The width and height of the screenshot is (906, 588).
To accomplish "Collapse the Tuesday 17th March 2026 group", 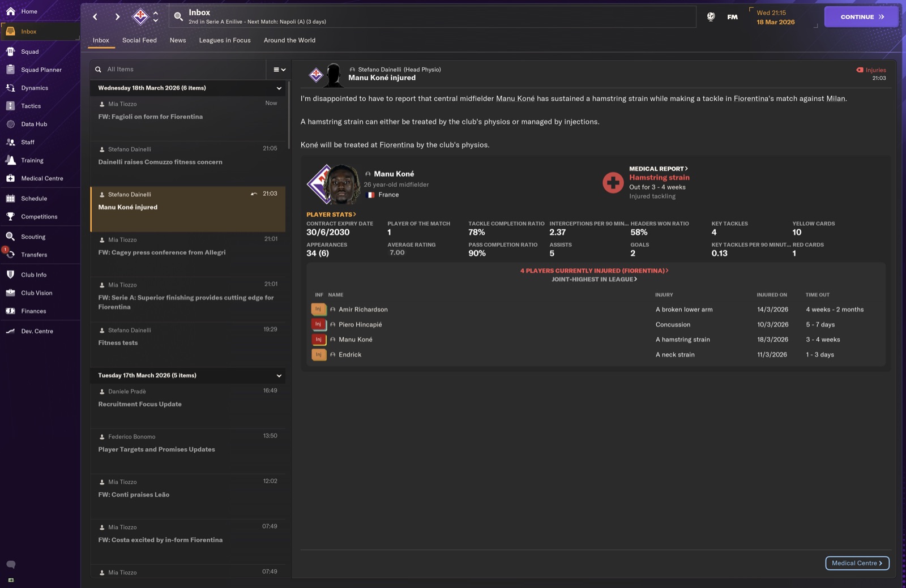I will coord(279,376).
